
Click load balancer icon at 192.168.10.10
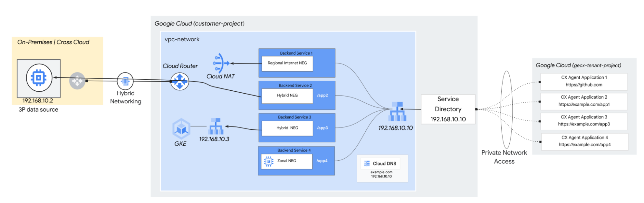[397, 111]
